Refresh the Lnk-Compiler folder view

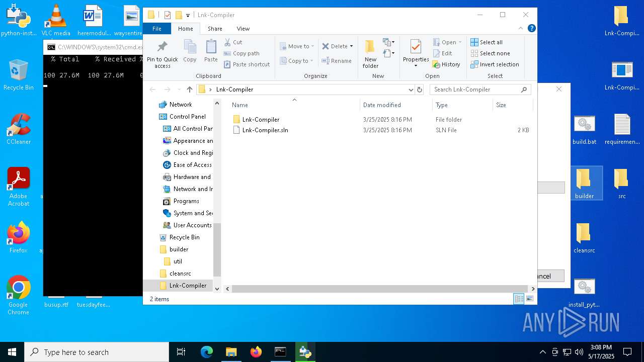click(x=420, y=89)
